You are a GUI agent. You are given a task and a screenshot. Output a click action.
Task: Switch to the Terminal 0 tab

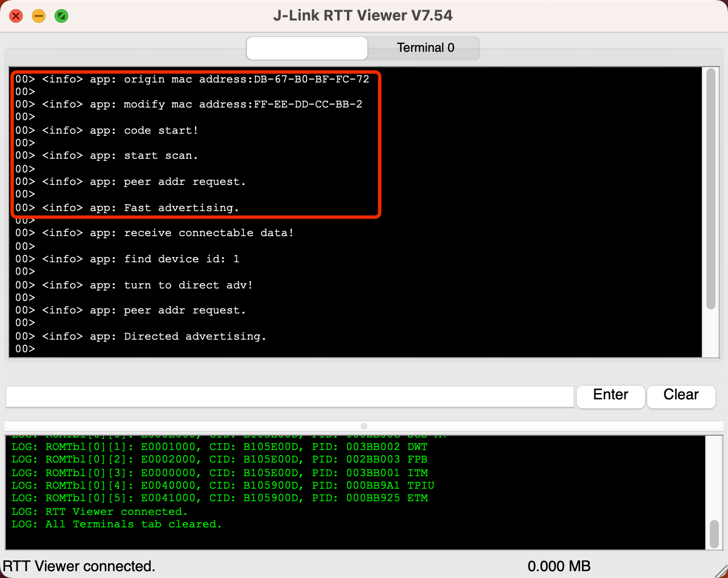(424, 48)
